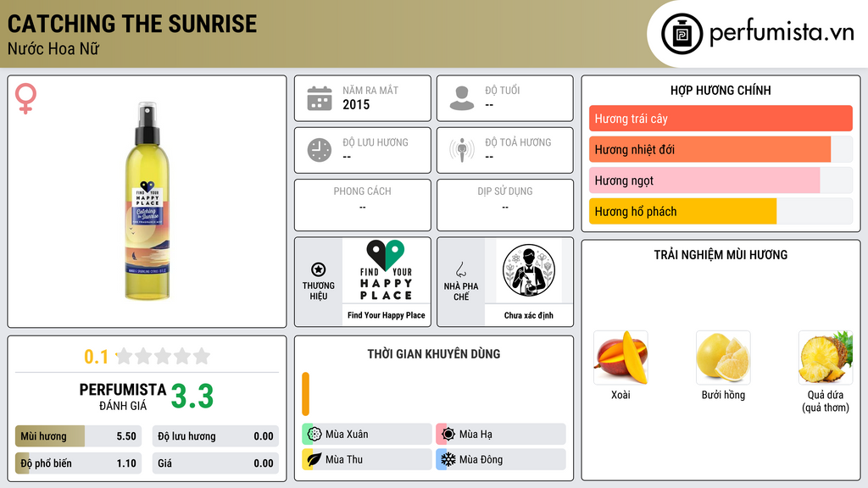The width and height of the screenshot is (868, 488).
Task: Click the star rating row beside 0.1
Action: click(x=164, y=356)
